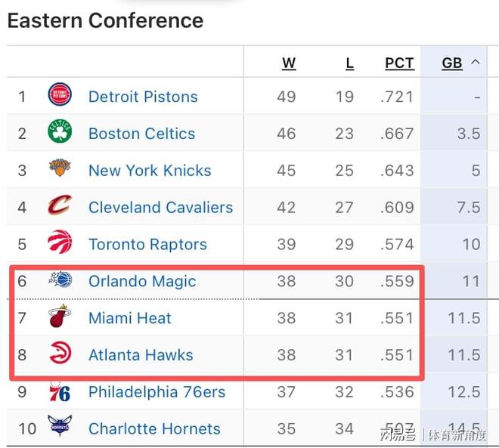Click the Charlotte Hornets logo icon

tap(60, 428)
